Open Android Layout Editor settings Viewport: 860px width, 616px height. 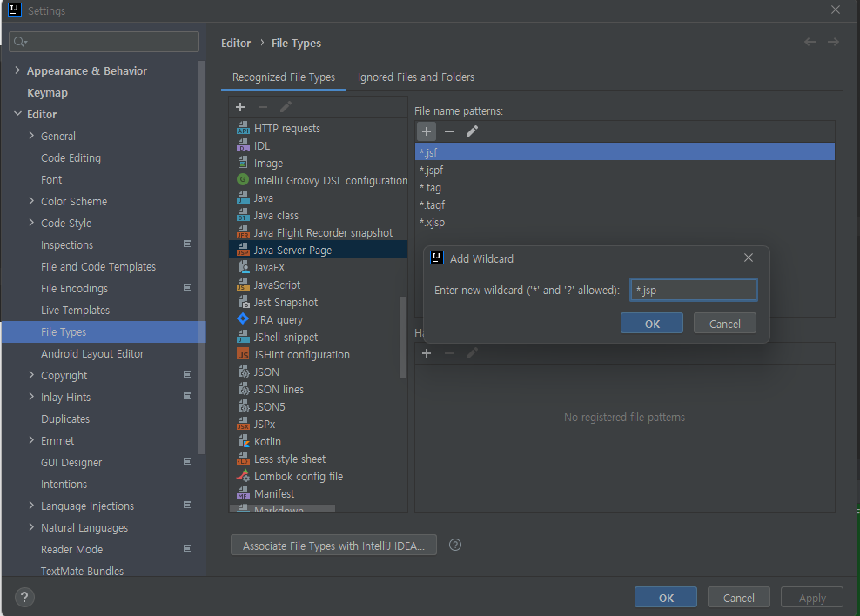92,353
